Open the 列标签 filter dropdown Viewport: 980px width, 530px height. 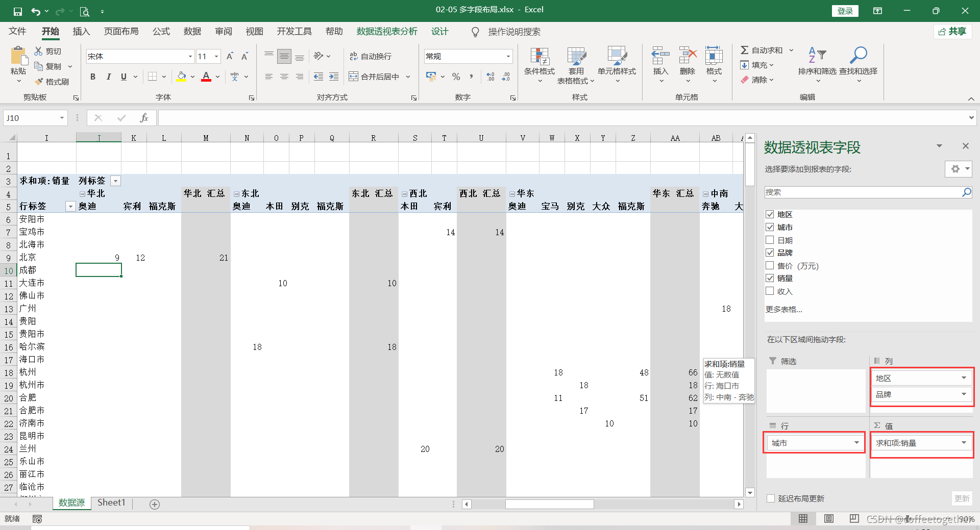pos(116,181)
